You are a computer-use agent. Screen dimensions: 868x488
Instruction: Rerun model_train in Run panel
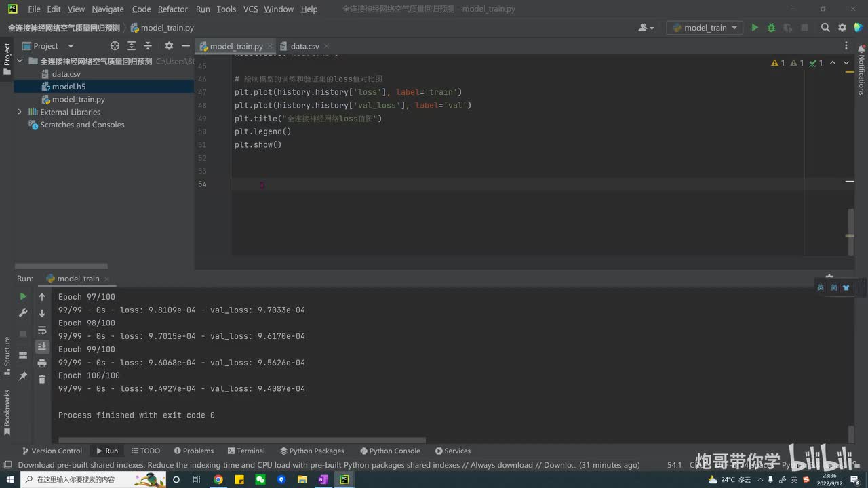pyautogui.click(x=23, y=296)
